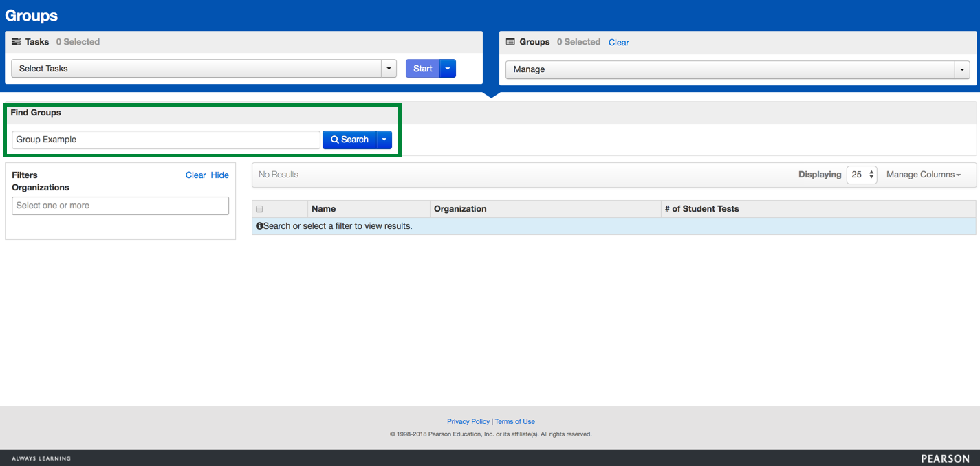Click the Tasks list icon
980x466 pixels.
point(17,42)
